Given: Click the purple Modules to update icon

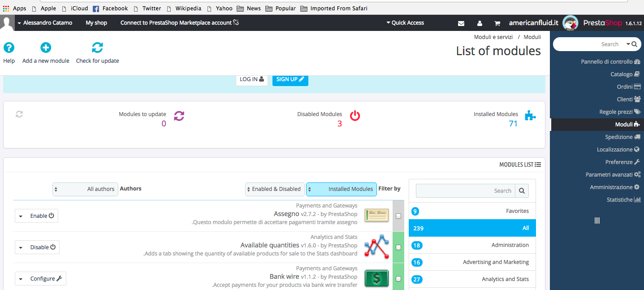Looking at the screenshot, I should pos(179,116).
